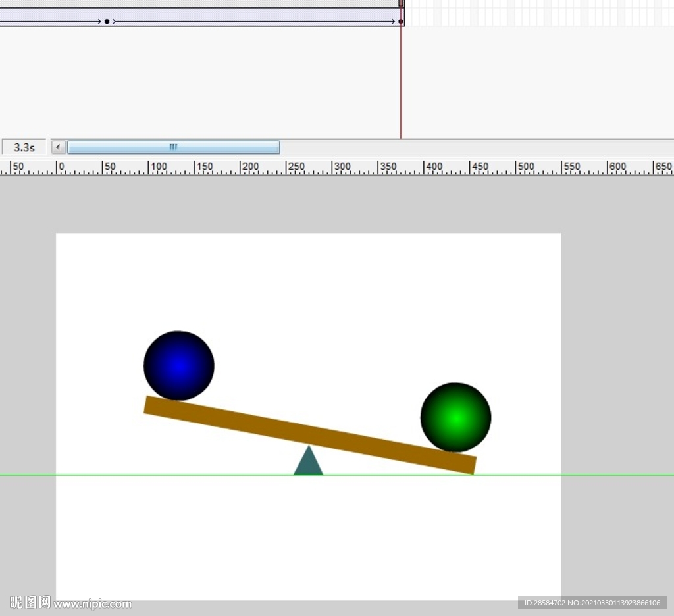Viewport: 674px width, 616px height.
Task: Click the timeline horizontal scrollbar thumb
Action: tap(173, 147)
